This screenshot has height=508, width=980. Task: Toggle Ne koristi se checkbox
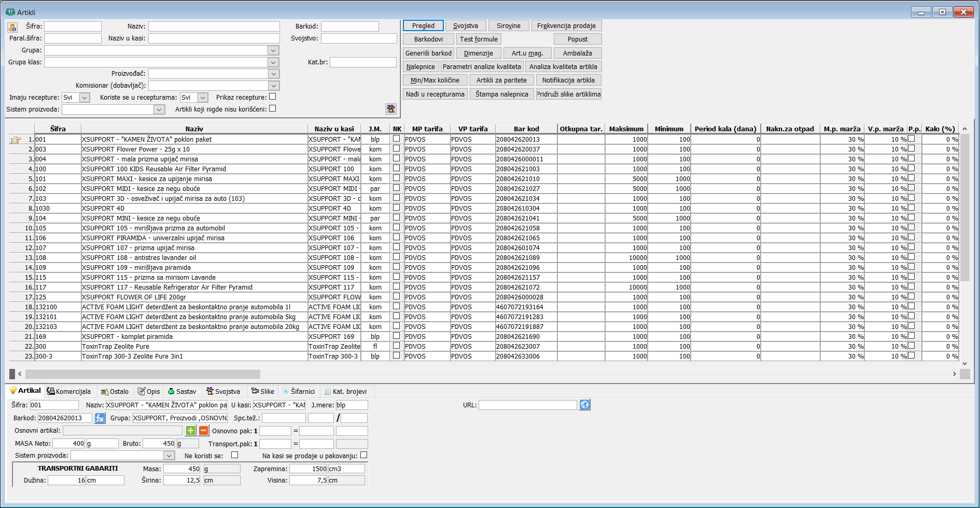(x=234, y=455)
